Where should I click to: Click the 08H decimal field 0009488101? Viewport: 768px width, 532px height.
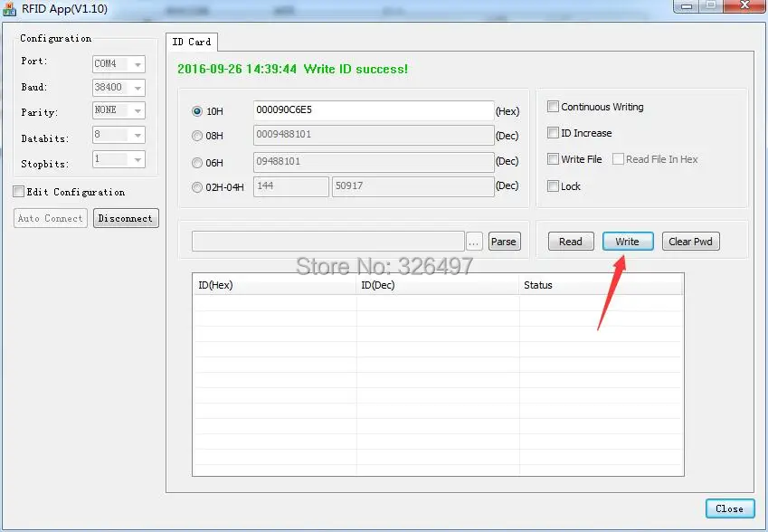pos(374,135)
